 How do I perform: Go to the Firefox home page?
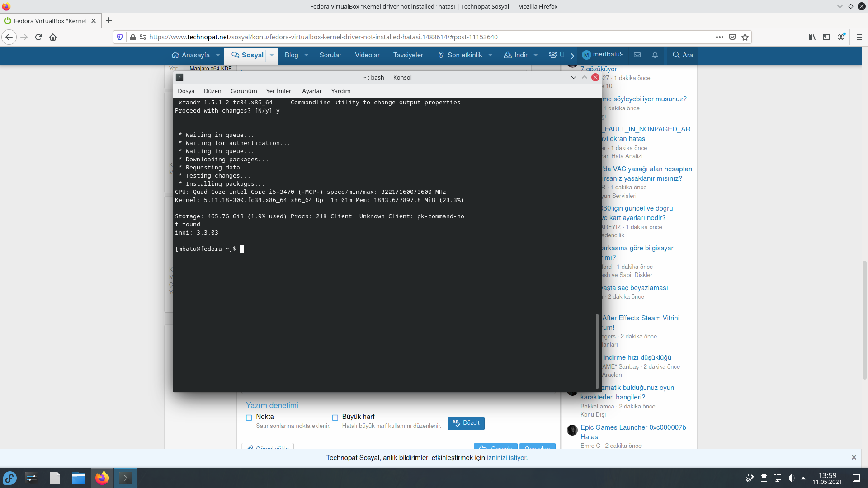tap(53, 37)
